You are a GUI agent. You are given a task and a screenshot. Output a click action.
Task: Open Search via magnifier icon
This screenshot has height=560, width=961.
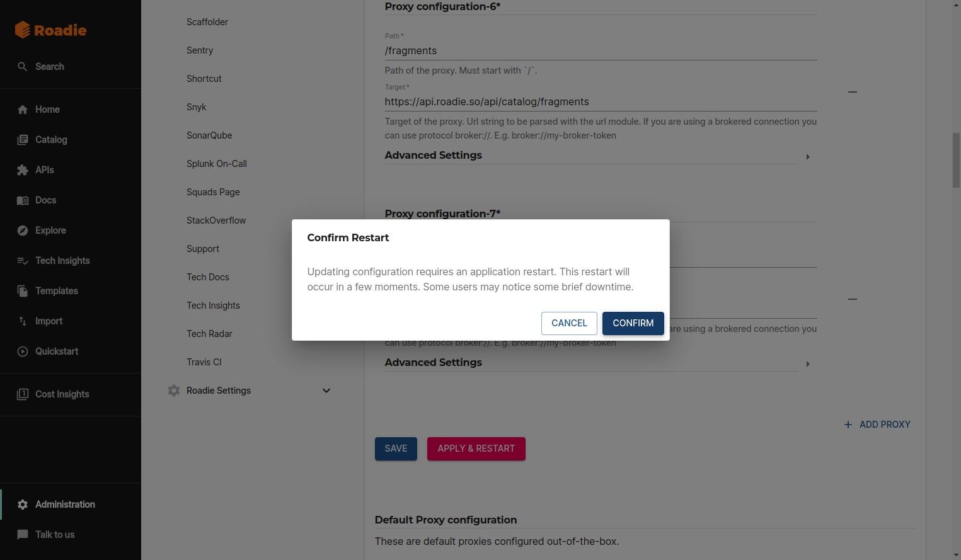pyautogui.click(x=23, y=66)
